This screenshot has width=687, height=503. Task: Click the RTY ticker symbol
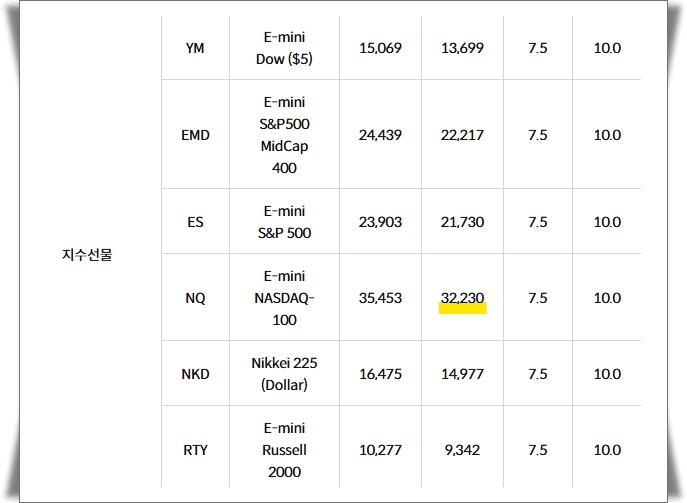coord(195,450)
